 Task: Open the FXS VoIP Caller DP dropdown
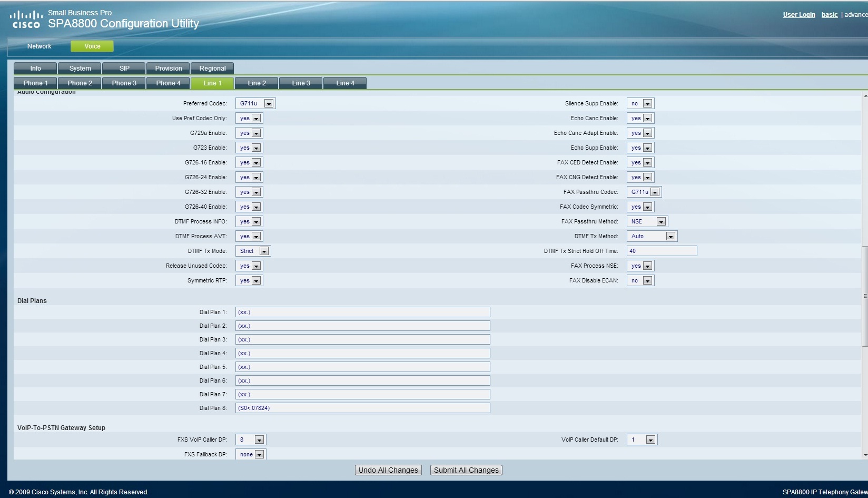pos(251,440)
